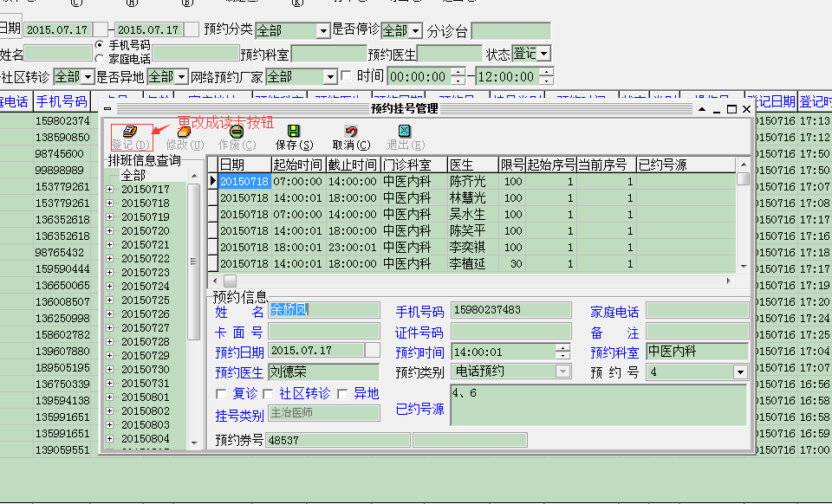Tick the 社区转诊 checkbox in 预约信息
The width and height of the screenshot is (832, 504).
coord(268,394)
